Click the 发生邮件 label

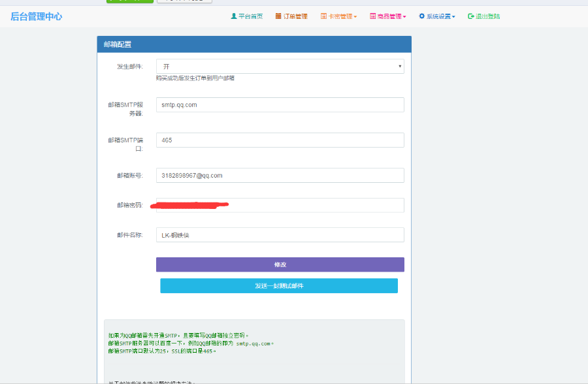[130, 67]
